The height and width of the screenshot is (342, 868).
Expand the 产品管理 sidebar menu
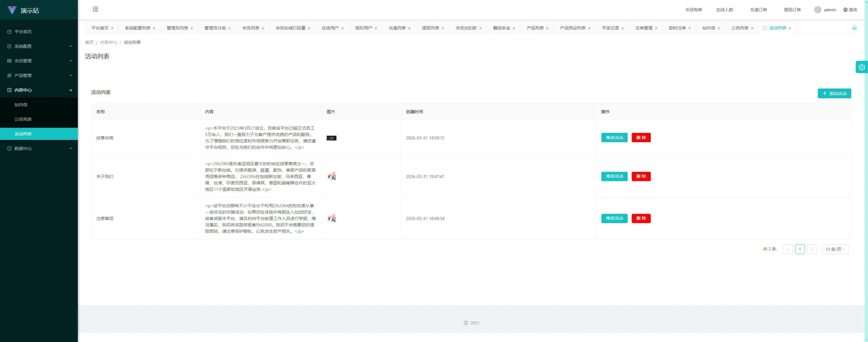pos(39,75)
